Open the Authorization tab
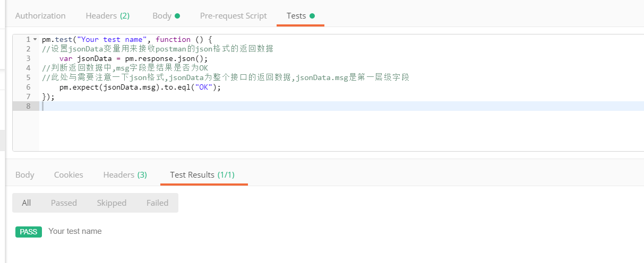644x263 pixels. click(x=40, y=16)
